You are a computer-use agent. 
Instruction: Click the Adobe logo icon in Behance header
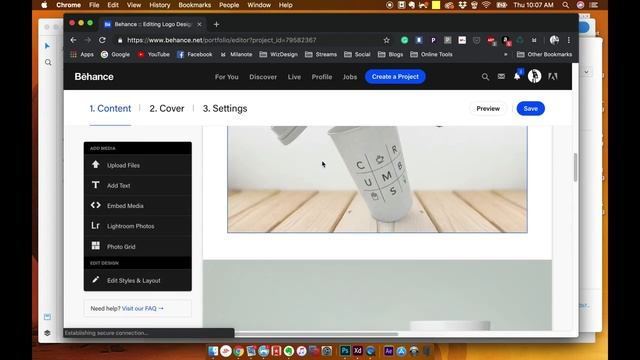(x=553, y=76)
